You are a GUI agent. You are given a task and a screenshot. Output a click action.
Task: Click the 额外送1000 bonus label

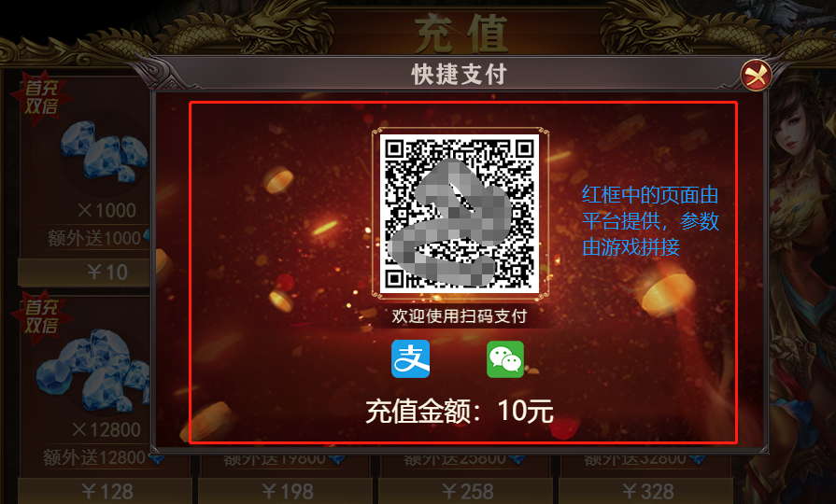click(95, 238)
